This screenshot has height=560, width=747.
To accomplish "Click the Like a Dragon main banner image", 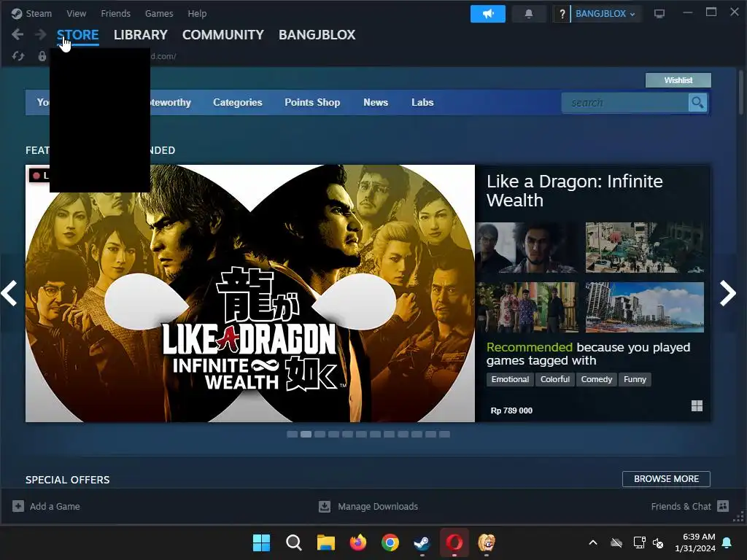I will 250,293.
